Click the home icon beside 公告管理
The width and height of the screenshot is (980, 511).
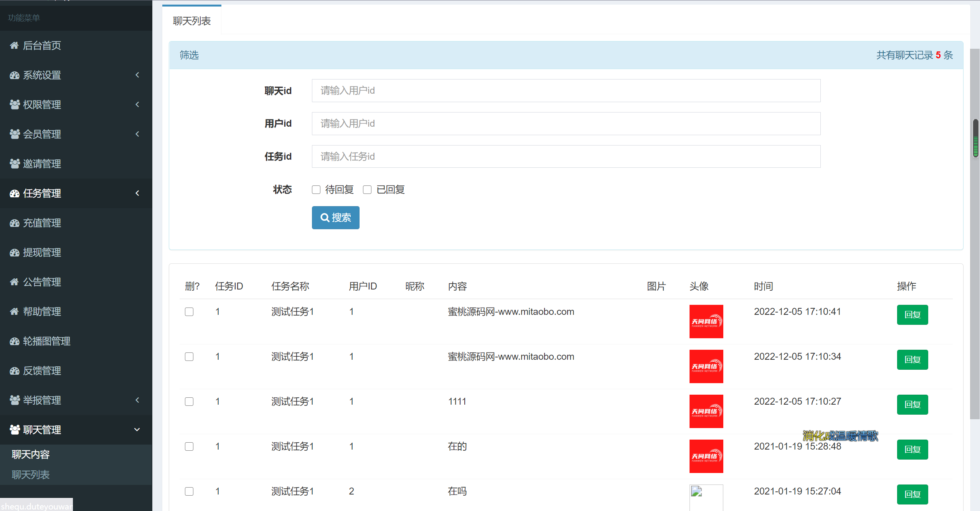(14, 282)
